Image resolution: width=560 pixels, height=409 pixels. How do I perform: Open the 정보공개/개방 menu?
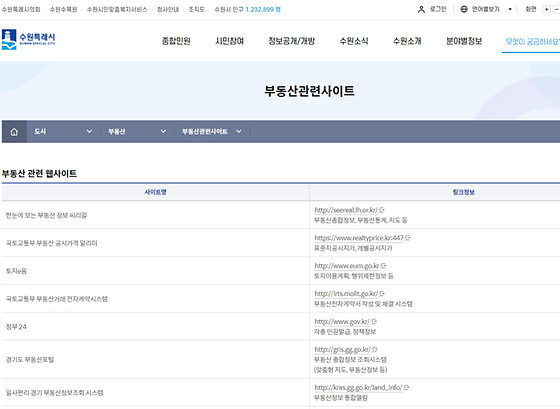point(292,41)
